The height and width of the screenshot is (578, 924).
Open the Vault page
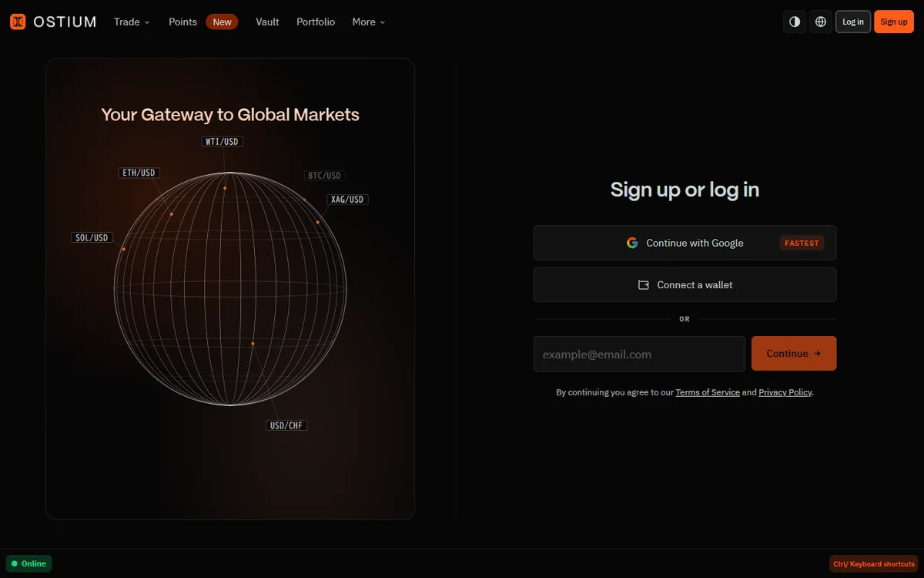pyautogui.click(x=267, y=22)
